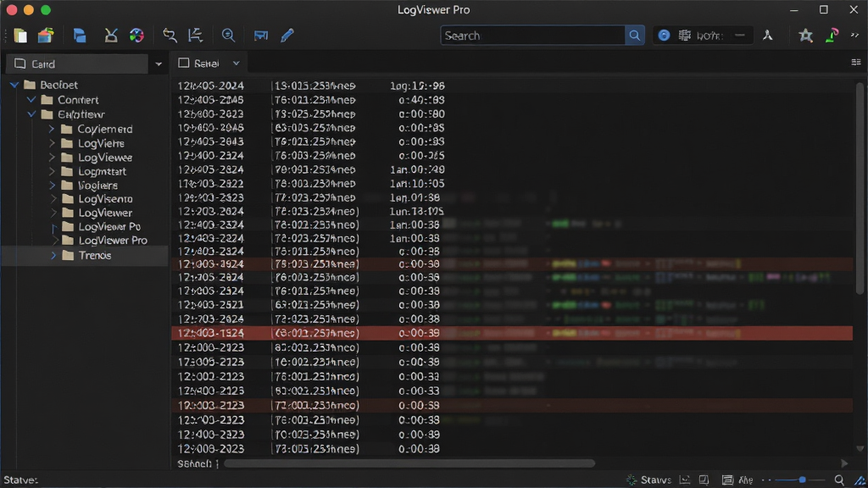Open folder icon in the toolbar
Screen dimensions: 868x488
pyautogui.click(x=46, y=36)
